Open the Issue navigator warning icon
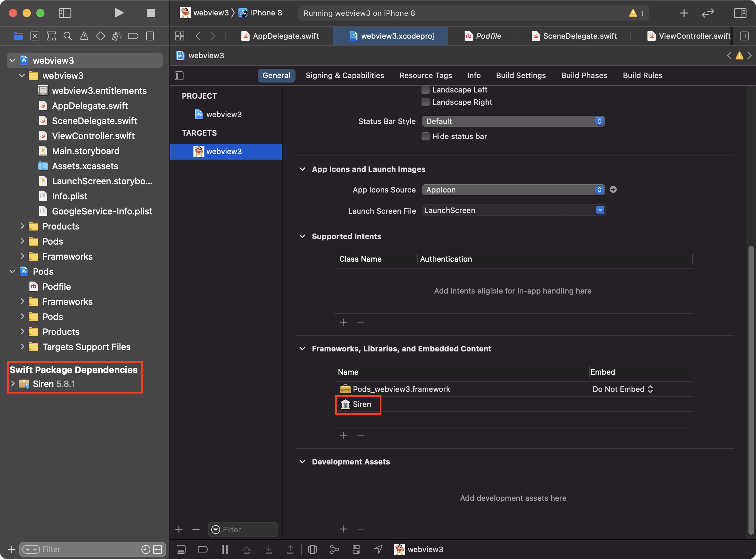 pos(84,36)
